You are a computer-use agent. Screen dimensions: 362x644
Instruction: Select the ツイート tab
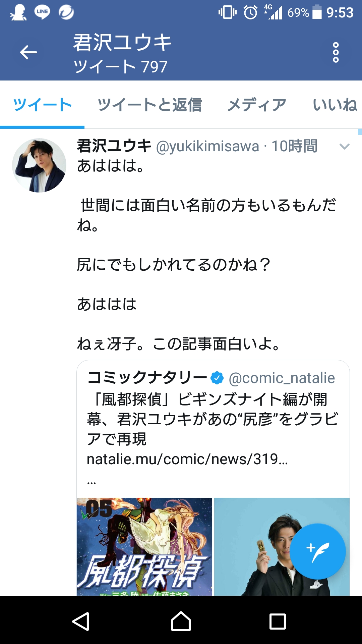coord(42,105)
